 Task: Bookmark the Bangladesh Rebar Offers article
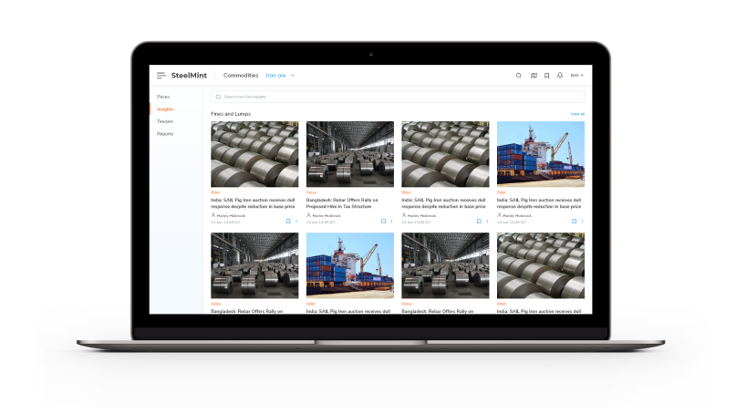(383, 221)
